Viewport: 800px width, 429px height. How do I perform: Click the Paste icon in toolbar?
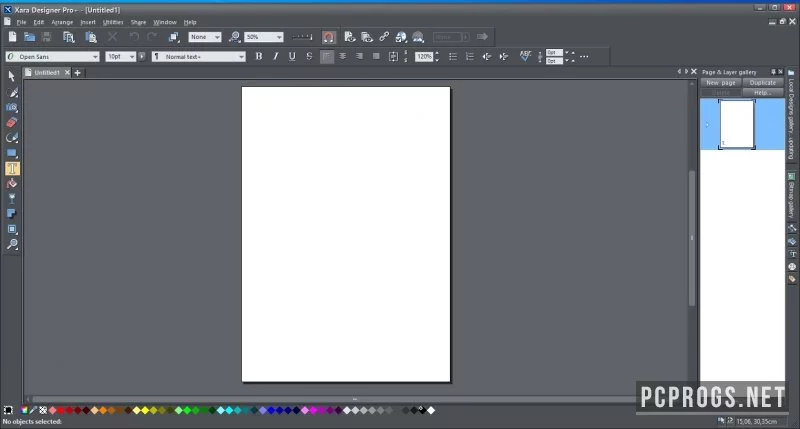pyautogui.click(x=91, y=37)
